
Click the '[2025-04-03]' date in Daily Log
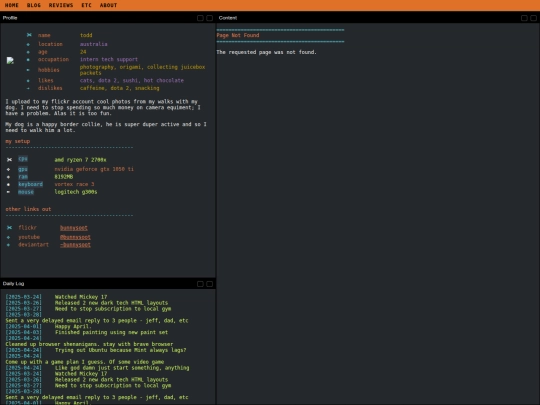23,332
